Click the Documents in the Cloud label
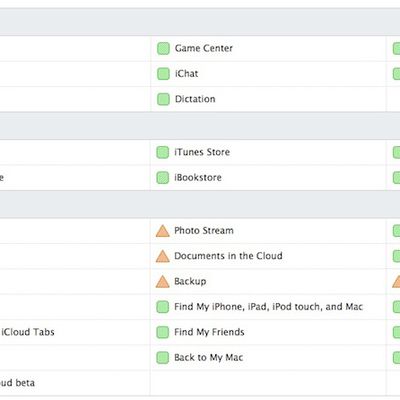Image resolution: width=400 pixels, height=400 pixels. 228,256
